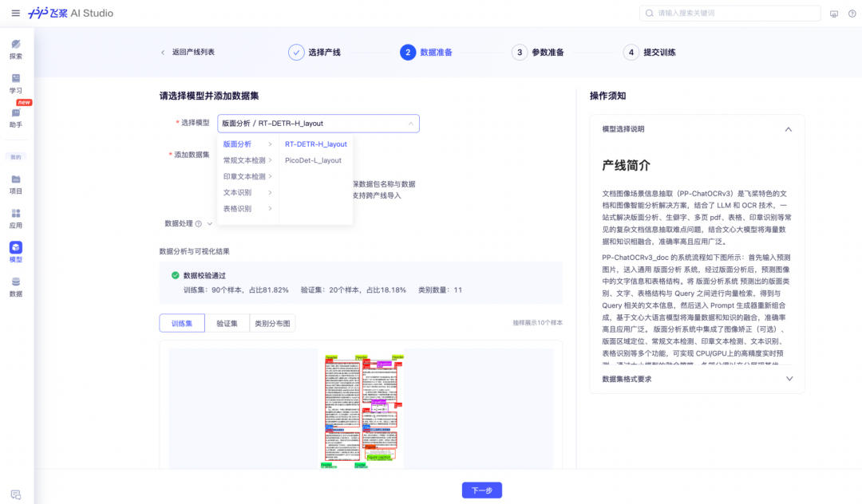862x504 pixels.
Task: Click the 数据处理 help question icon
Action: (199, 223)
